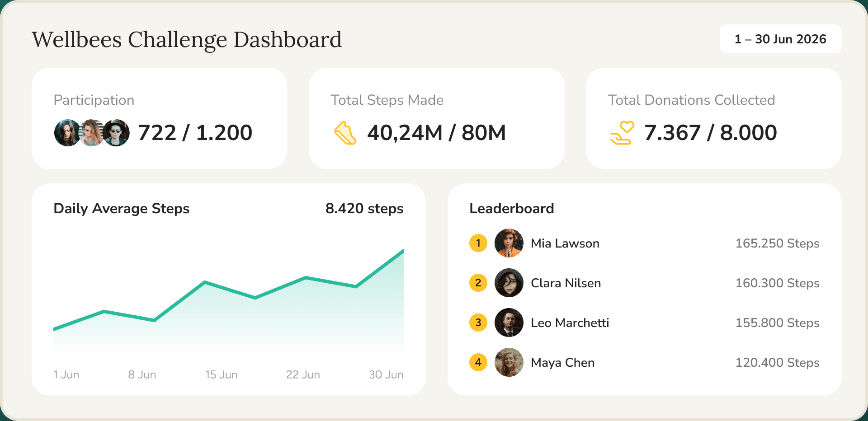Screen dimensions: 868x421
Task: Click the Total Steps Made label
Action: [387, 100]
